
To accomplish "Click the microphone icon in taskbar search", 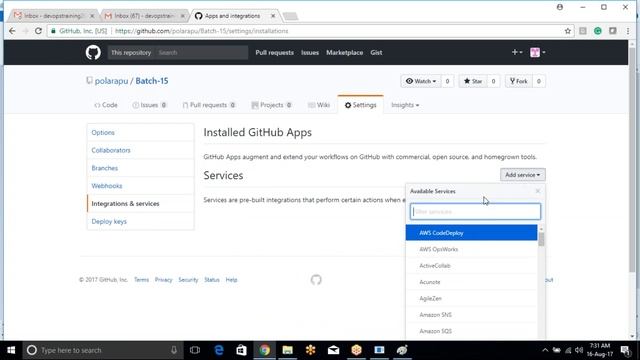I will pyautogui.click(x=174, y=350).
